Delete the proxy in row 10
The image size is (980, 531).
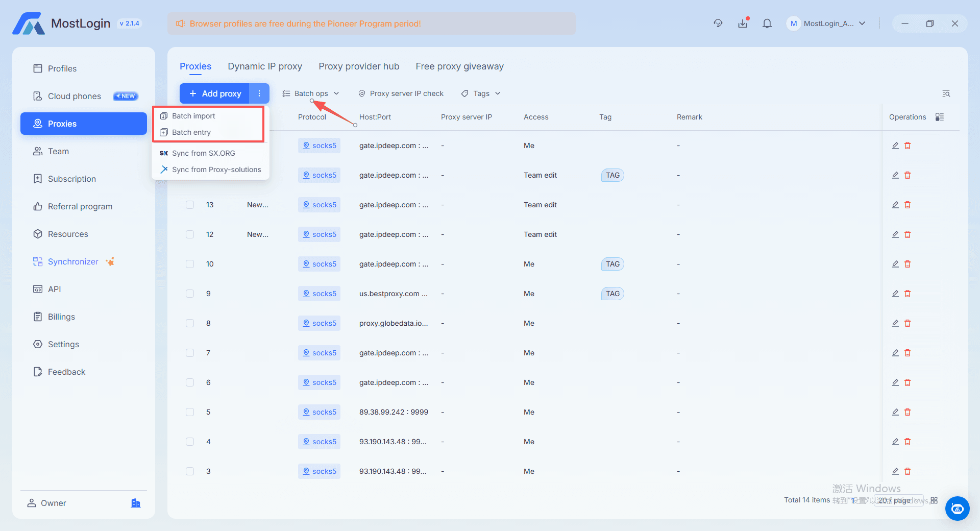(x=908, y=264)
